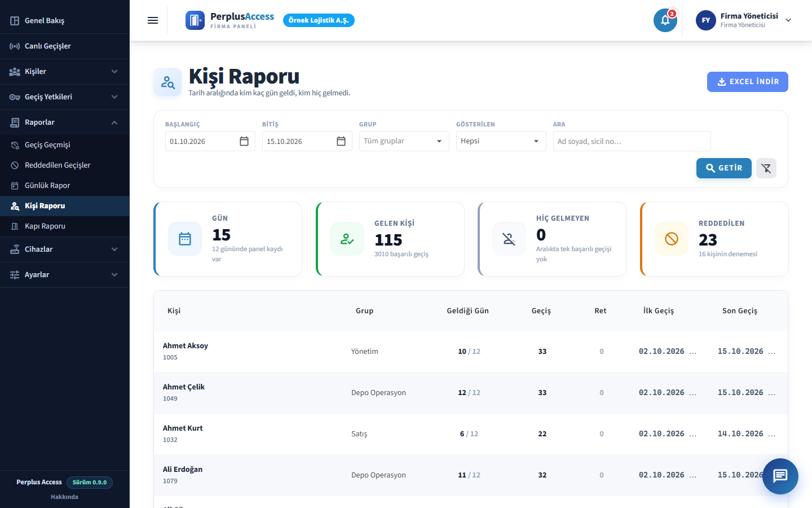The height and width of the screenshot is (508, 812).
Task: Open the notifications bell
Action: 665,20
